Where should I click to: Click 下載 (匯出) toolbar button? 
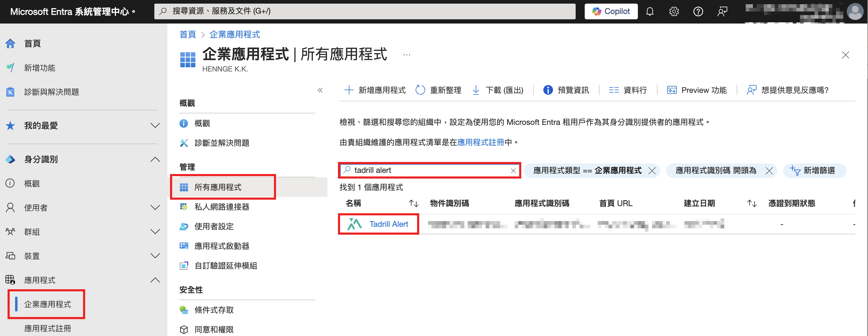pyautogui.click(x=498, y=90)
